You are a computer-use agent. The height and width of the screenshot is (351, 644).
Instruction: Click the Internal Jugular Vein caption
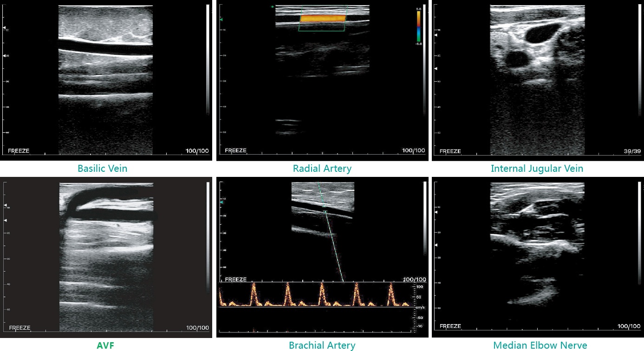coord(537,169)
